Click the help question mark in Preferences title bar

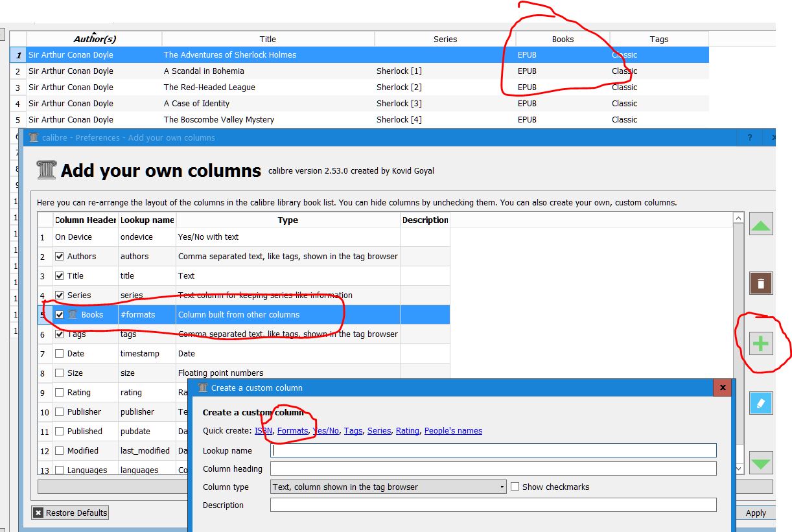pos(750,137)
